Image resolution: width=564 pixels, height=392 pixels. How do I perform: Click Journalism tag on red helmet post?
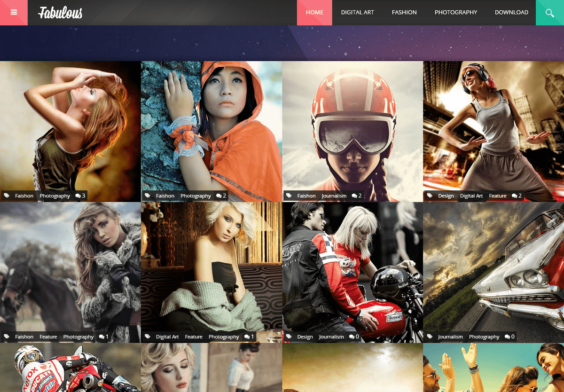334,196
